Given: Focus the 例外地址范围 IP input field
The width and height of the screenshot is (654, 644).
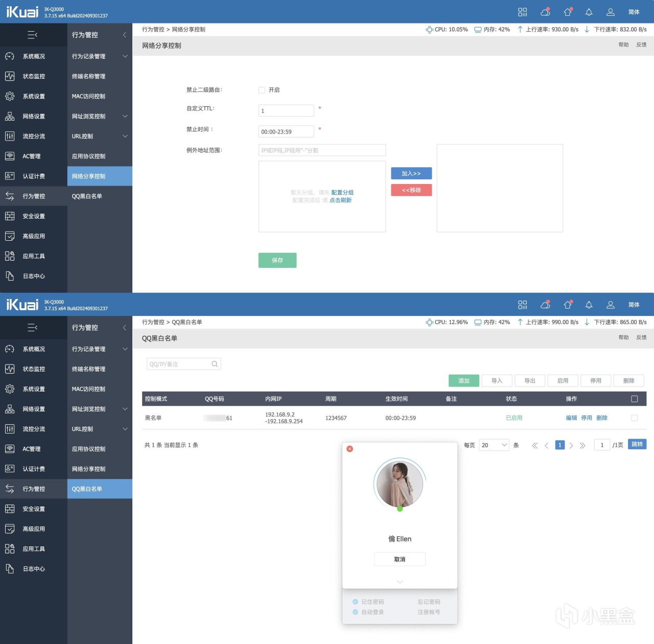Looking at the screenshot, I should click(x=322, y=150).
